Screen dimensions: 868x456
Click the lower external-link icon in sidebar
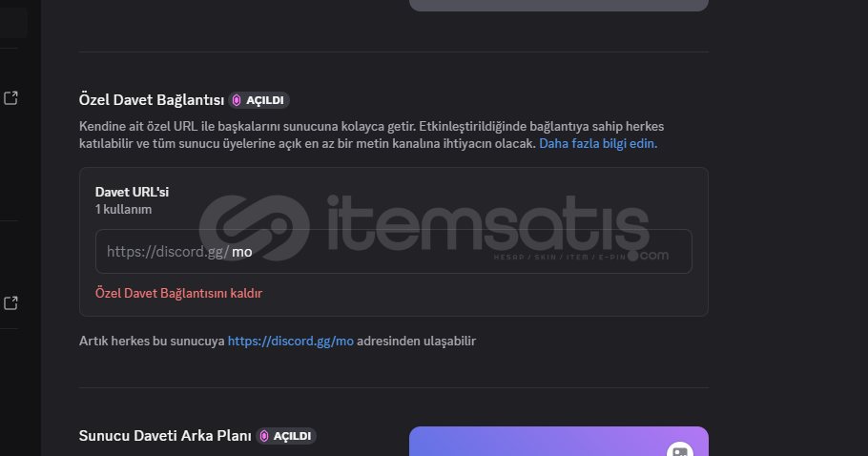coord(10,302)
